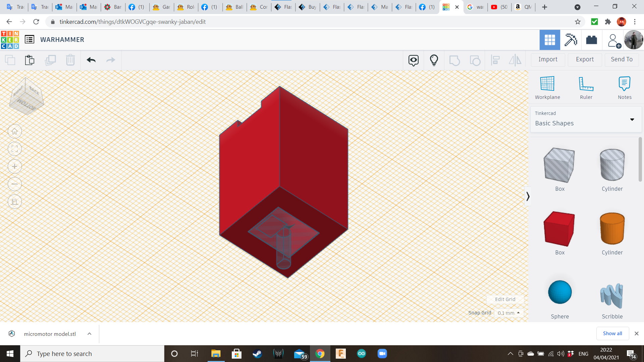This screenshot has width=644, height=362.
Task: Click the Home view icon
Action: 15,131
